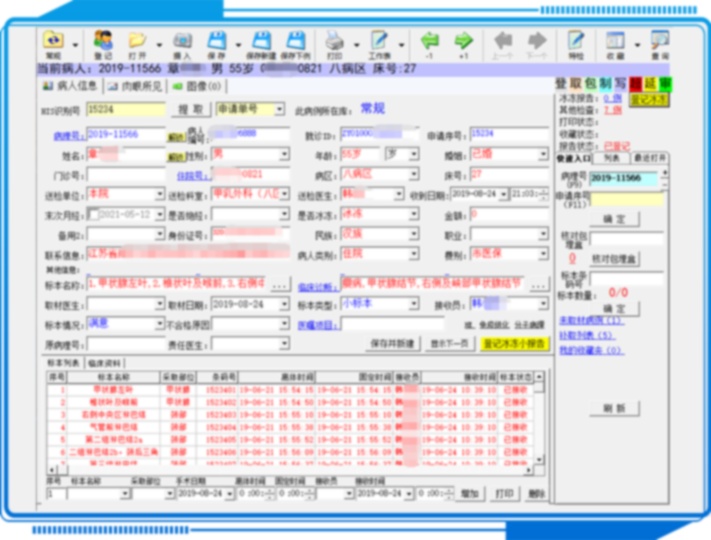Click the 打印 printer icon
The height and width of the screenshot is (540, 711).
[335, 42]
